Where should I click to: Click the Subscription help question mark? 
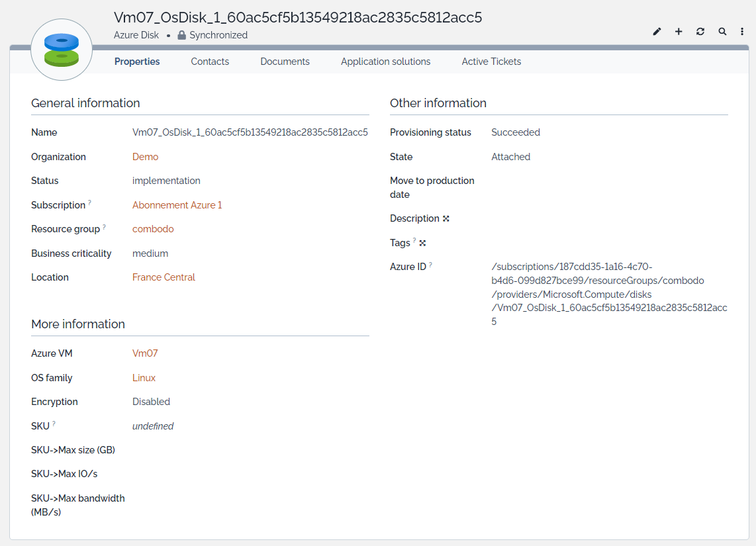[x=90, y=203]
